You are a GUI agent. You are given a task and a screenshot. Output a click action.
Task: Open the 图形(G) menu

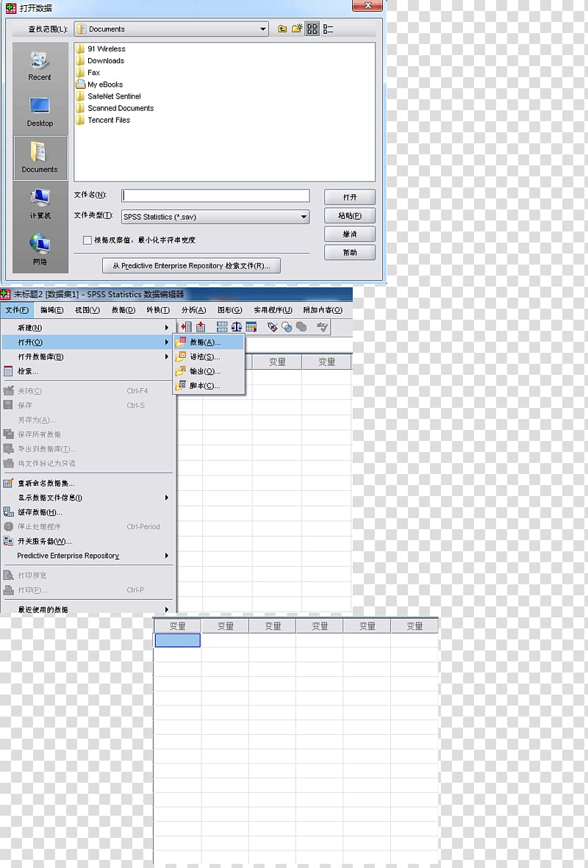tap(230, 310)
